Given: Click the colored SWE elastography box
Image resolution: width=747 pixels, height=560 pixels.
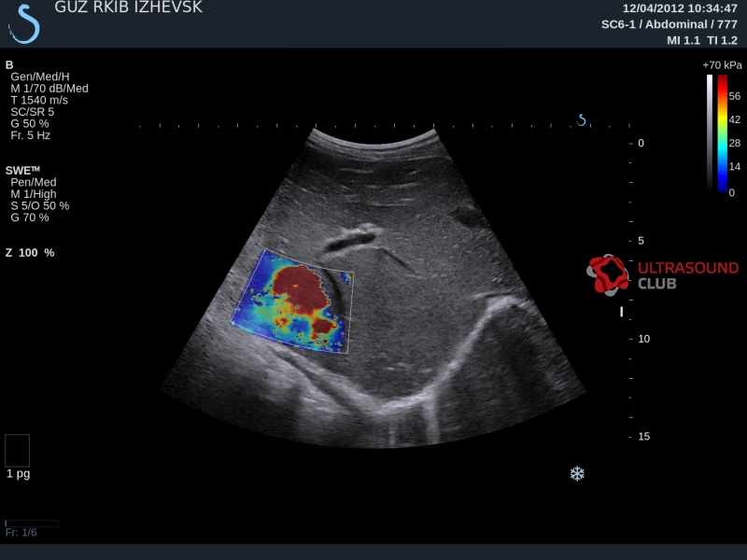Looking at the screenshot, I should tap(292, 301).
